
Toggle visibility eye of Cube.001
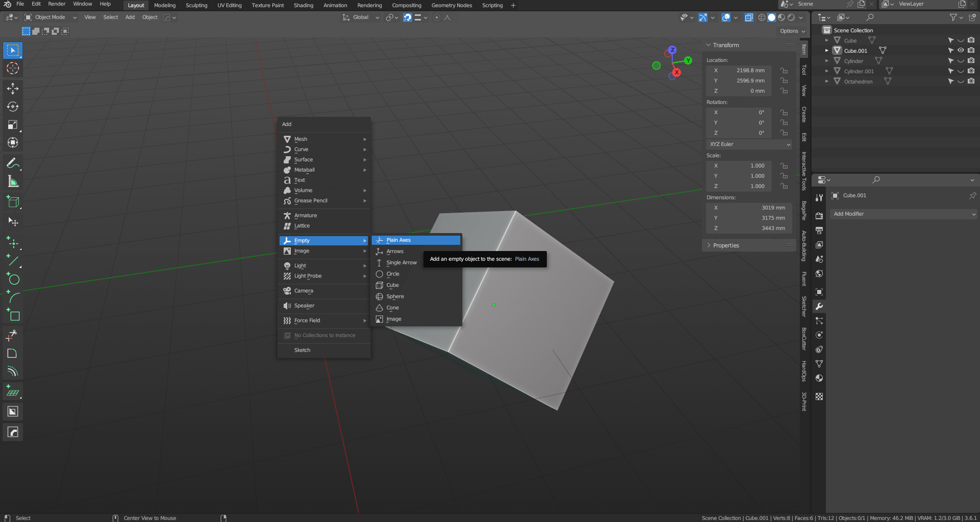[961, 50]
